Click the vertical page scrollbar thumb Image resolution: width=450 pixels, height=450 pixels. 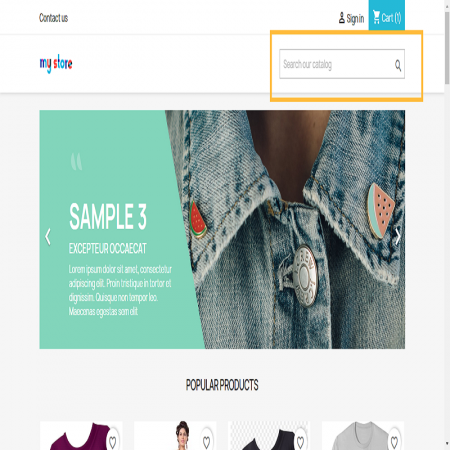(x=447, y=48)
